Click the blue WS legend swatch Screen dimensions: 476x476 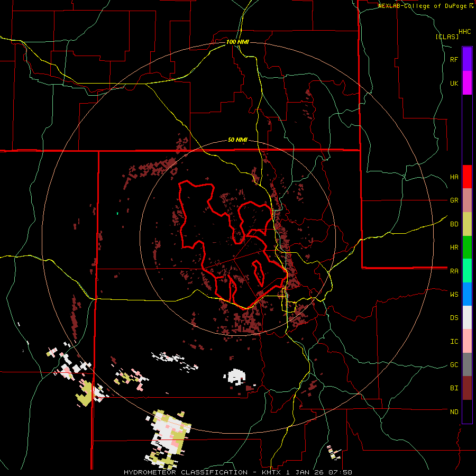[467, 294]
